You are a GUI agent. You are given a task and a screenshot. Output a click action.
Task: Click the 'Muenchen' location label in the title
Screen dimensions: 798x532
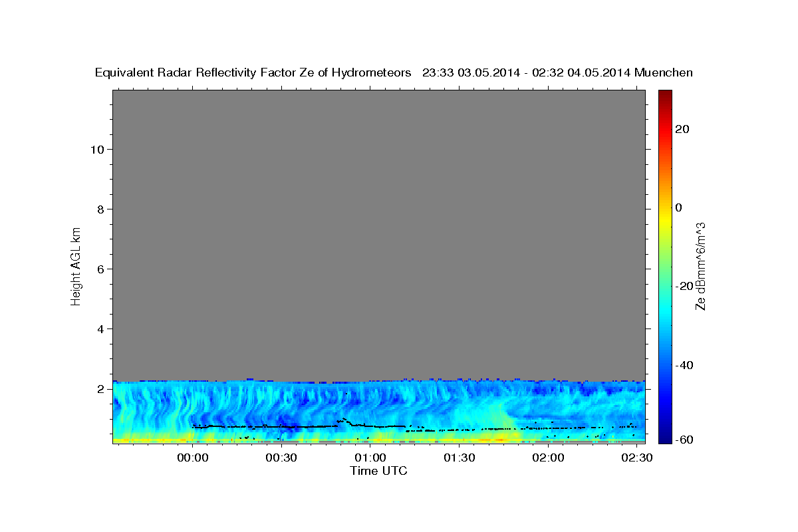coord(664,72)
